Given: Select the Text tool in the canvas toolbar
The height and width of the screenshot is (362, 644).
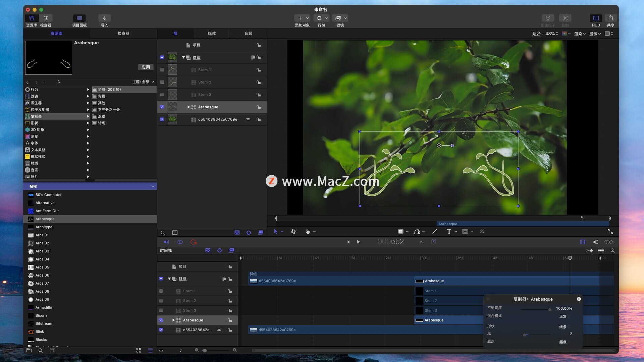Looking at the screenshot, I should point(449,232).
